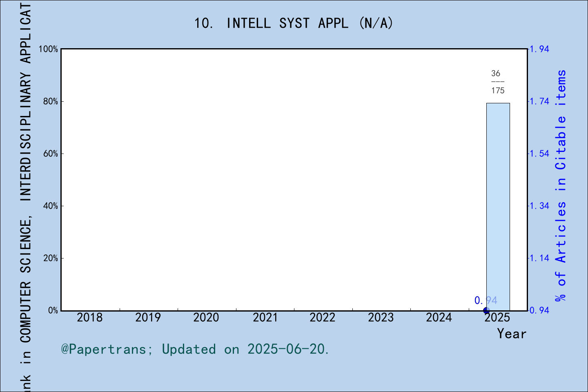Screen dimensions: 588x392
Task: Click the 0.94 data label above the marker
Action: tap(486, 301)
